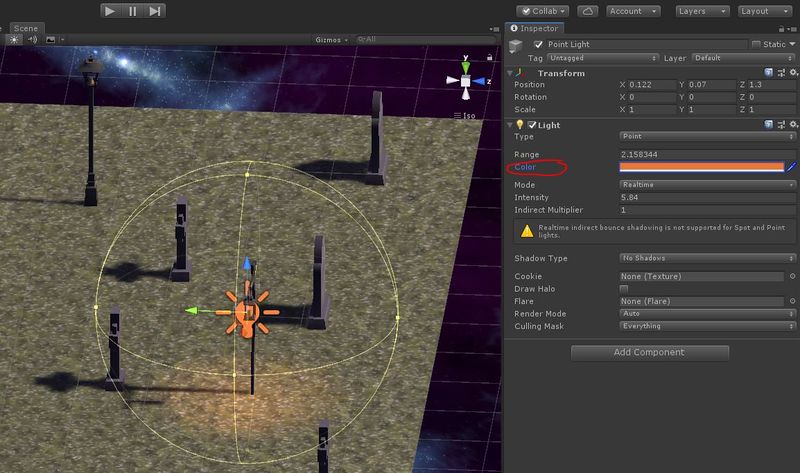Screen dimensions: 800x473
Task: Open the scene effects dropdown arrow
Action: [x=62, y=39]
